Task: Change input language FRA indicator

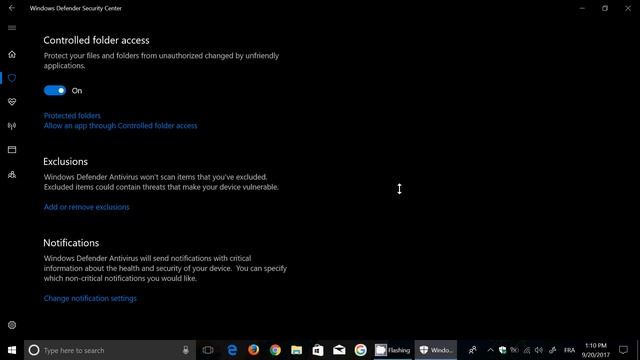Action: (x=569, y=350)
